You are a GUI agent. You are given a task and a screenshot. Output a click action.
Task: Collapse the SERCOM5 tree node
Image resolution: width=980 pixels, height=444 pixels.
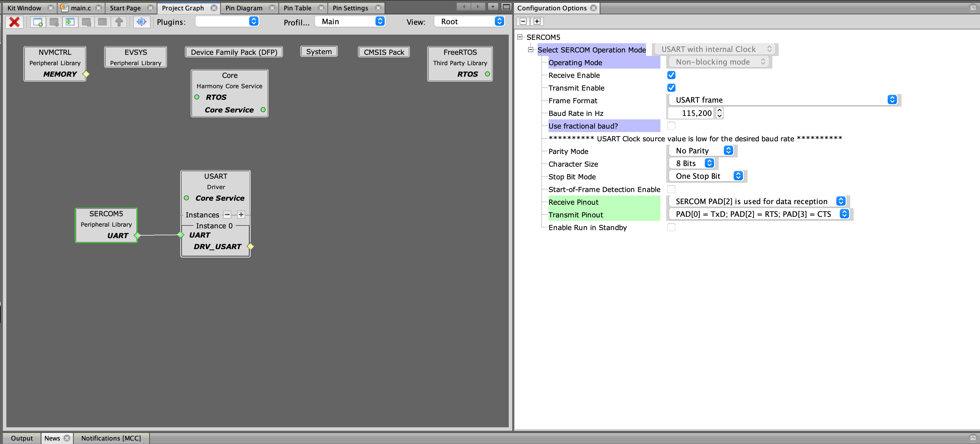520,37
